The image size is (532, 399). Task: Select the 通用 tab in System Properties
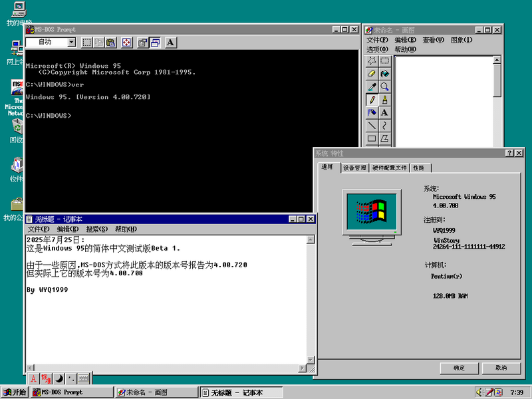(329, 167)
